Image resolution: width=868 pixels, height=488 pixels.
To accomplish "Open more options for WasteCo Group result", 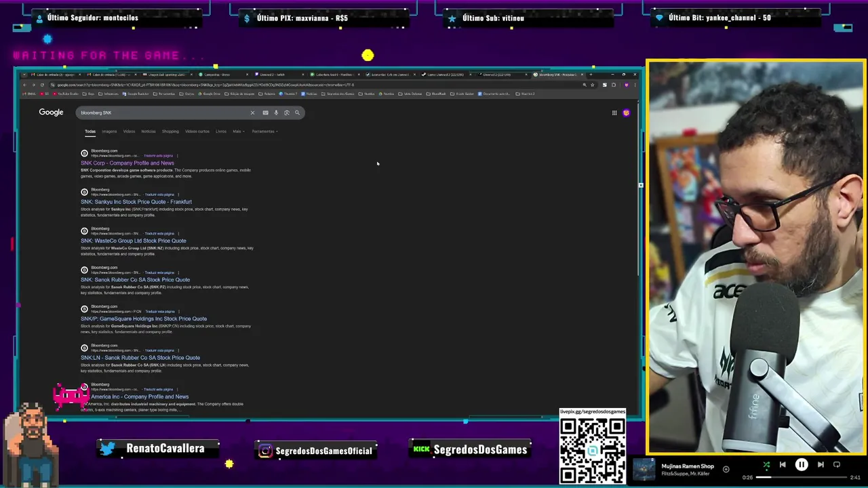I will pyautogui.click(x=178, y=234).
